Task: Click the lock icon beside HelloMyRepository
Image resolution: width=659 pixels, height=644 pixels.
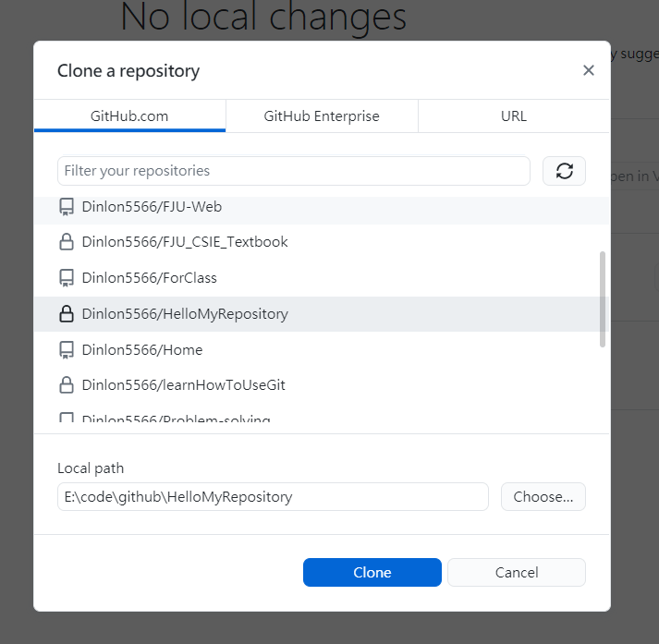Action: click(x=67, y=314)
